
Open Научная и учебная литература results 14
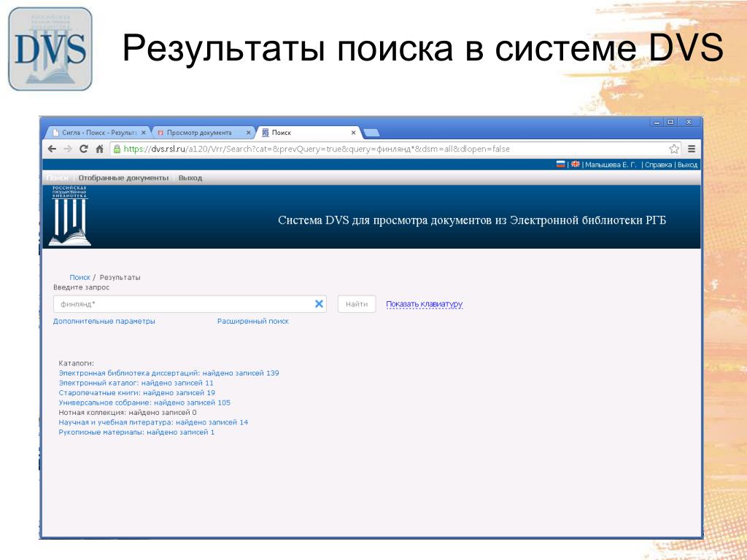[153, 422]
